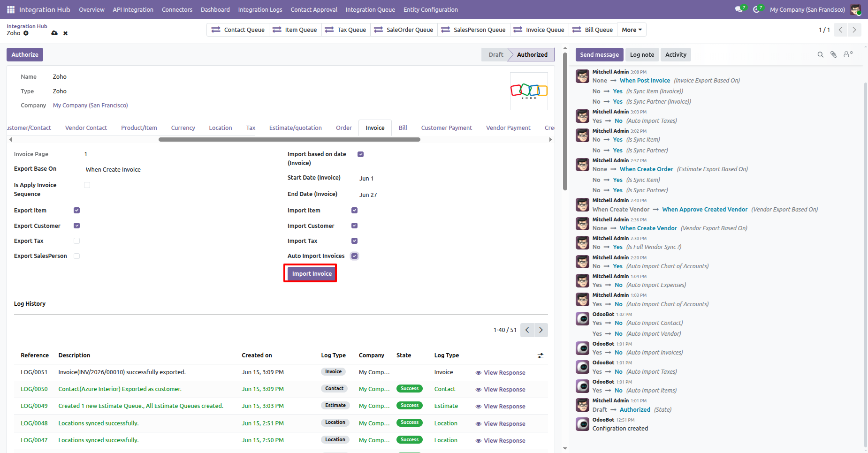Uncheck the Import Customer checkbox

click(354, 226)
